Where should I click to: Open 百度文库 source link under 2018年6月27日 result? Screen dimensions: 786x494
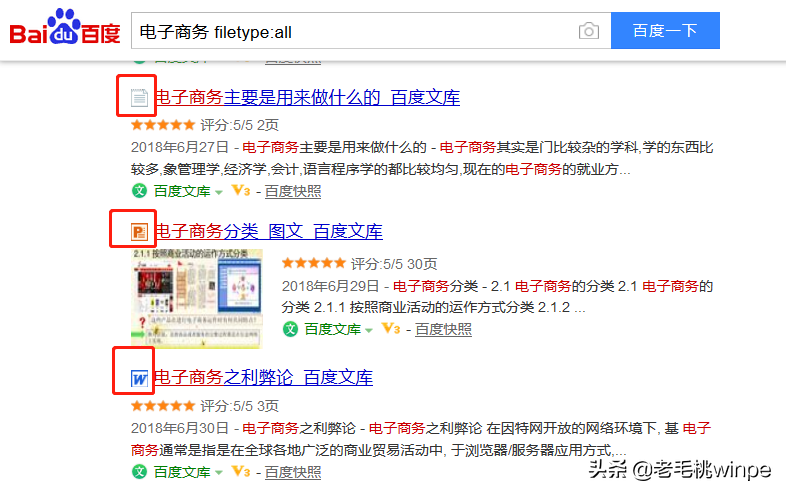(182, 191)
